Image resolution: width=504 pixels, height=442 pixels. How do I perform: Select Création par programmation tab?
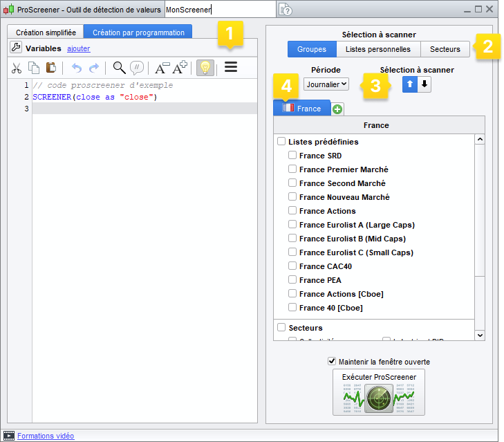(x=138, y=33)
